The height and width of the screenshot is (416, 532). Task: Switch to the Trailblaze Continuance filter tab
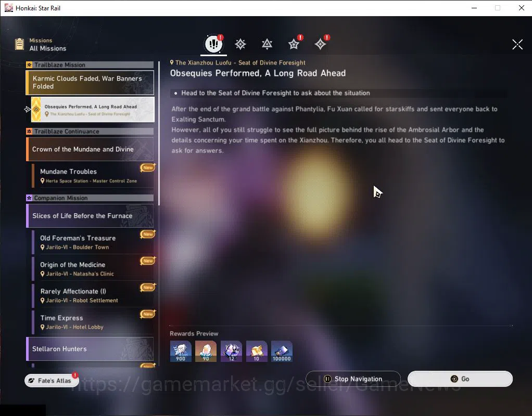(267, 44)
